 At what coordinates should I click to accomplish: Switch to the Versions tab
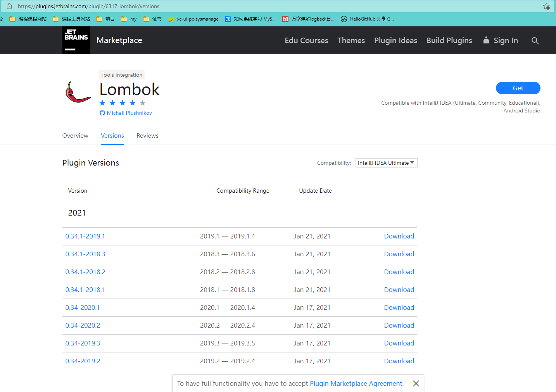pos(112,136)
